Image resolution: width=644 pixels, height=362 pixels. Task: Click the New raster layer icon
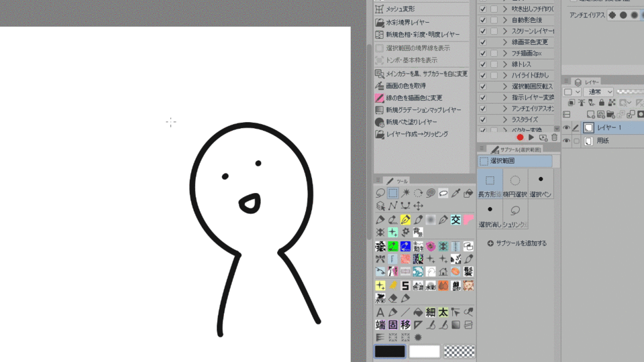point(590,114)
